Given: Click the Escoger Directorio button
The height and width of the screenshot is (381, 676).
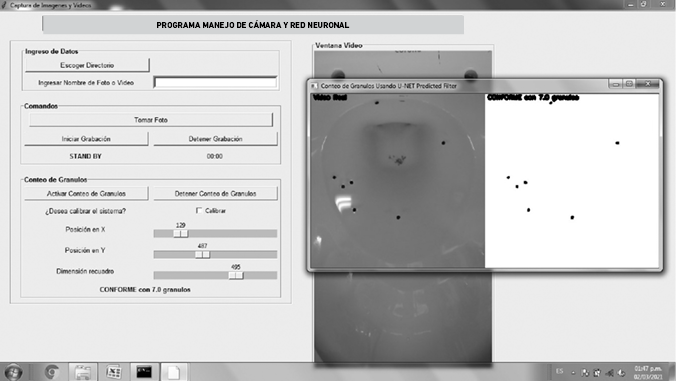Looking at the screenshot, I should pyautogui.click(x=87, y=65).
